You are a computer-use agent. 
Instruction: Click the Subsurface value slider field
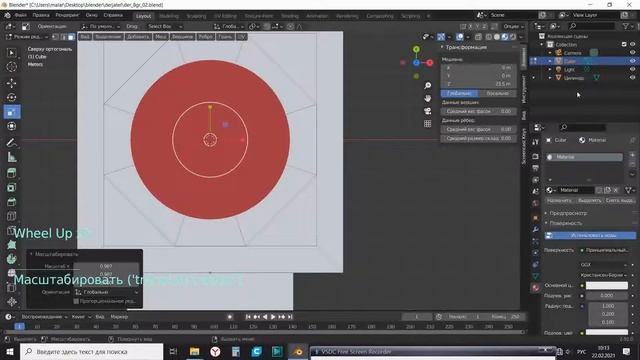(607, 296)
